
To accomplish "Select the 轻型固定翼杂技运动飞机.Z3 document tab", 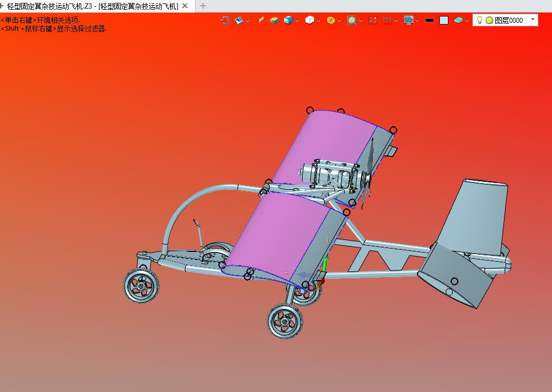I will [92, 6].
